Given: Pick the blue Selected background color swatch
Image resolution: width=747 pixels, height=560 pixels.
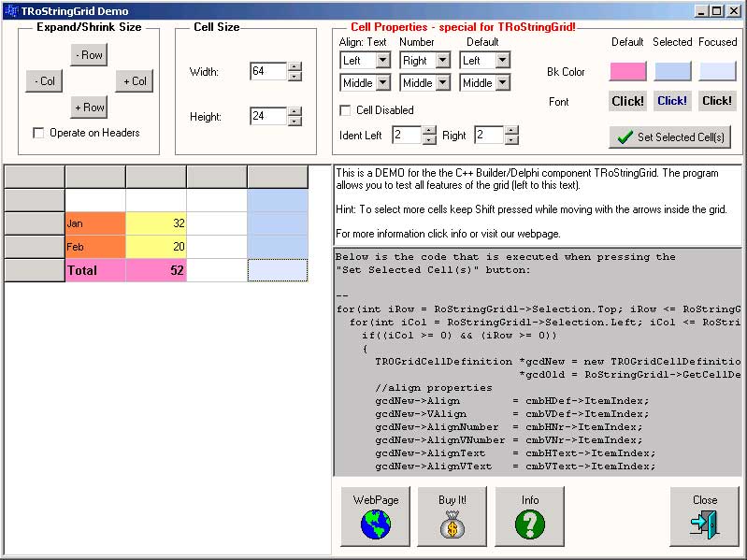Looking at the screenshot, I should [673, 71].
